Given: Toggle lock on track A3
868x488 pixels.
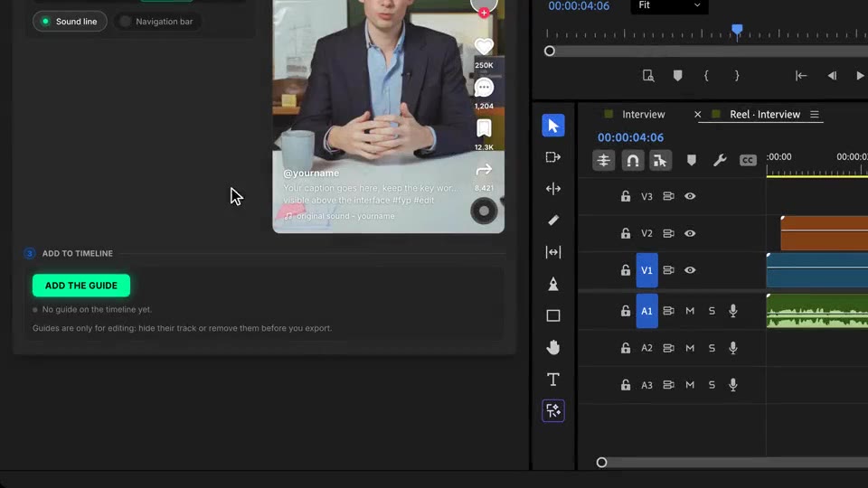Looking at the screenshot, I should pyautogui.click(x=626, y=385).
